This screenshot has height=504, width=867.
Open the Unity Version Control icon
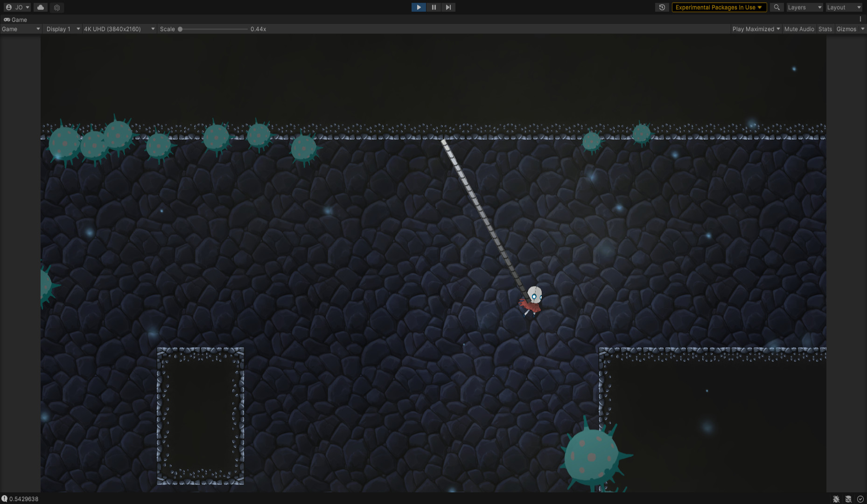57,7
